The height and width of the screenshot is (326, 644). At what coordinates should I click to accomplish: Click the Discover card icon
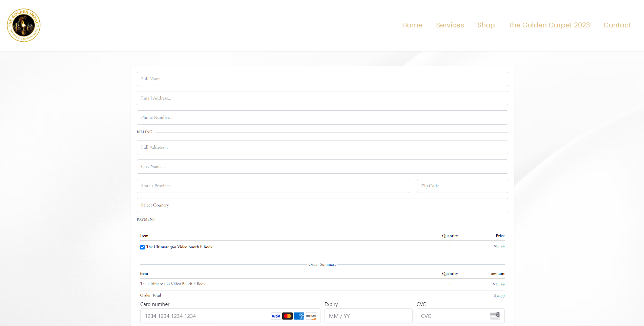point(311,316)
